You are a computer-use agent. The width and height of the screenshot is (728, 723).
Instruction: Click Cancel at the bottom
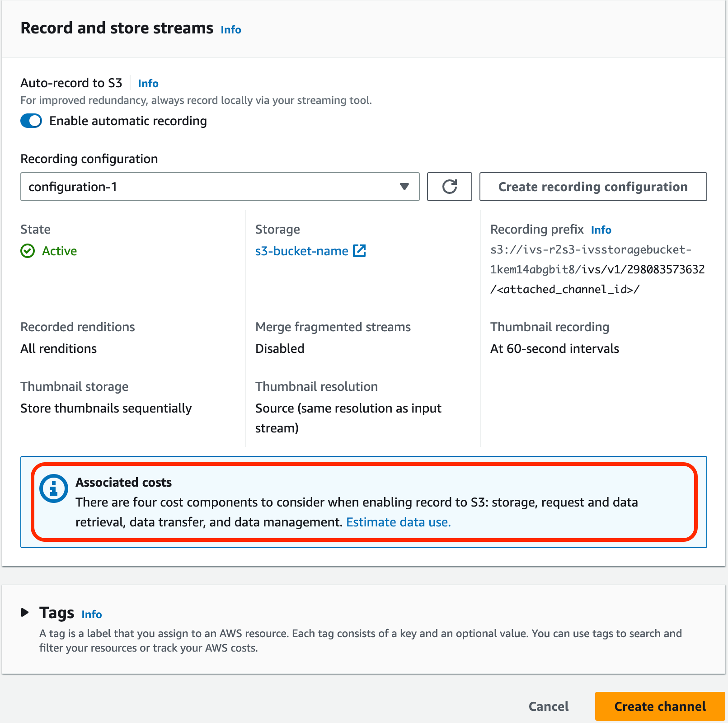[548, 706]
